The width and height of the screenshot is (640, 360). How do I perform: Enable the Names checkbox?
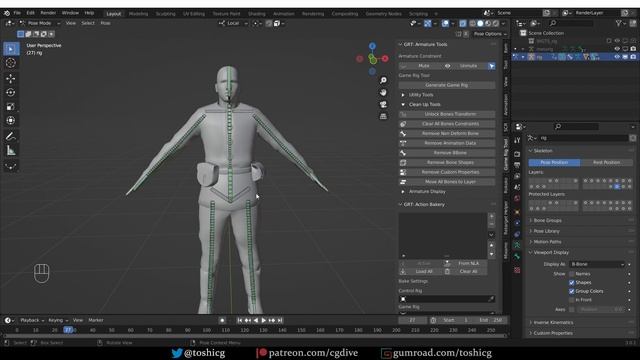pyautogui.click(x=572, y=274)
